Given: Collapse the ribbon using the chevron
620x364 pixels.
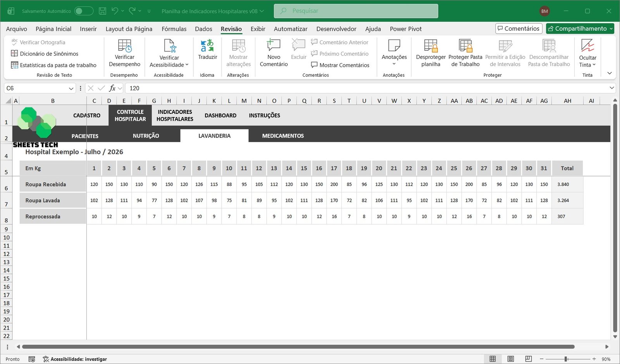Looking at the screenshot, I should click(610, 73).
